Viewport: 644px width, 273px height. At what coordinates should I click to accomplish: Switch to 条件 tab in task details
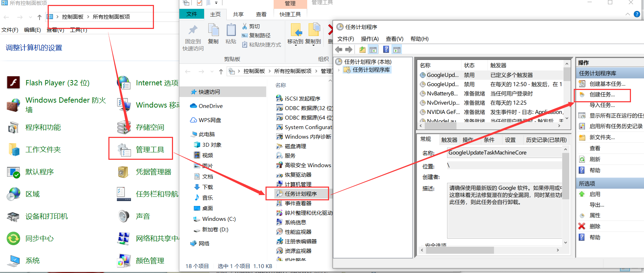[x=489, y=140]
